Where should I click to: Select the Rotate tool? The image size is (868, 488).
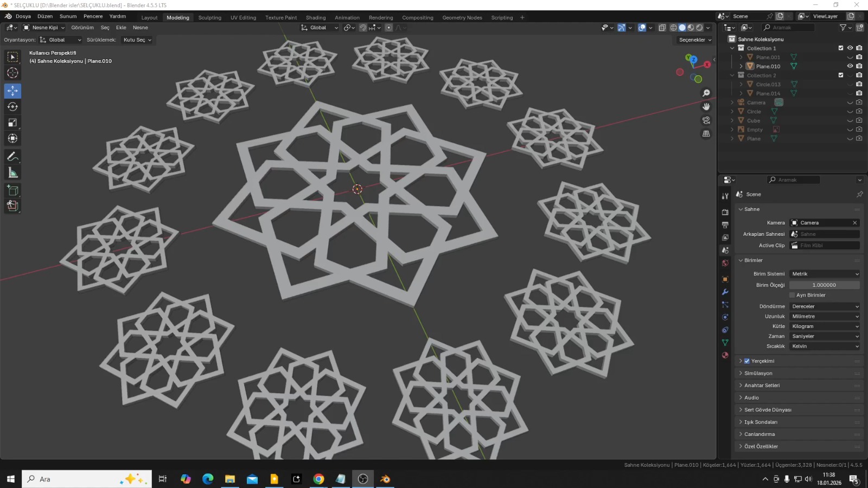pyautogui.click(x=12, y=107)
